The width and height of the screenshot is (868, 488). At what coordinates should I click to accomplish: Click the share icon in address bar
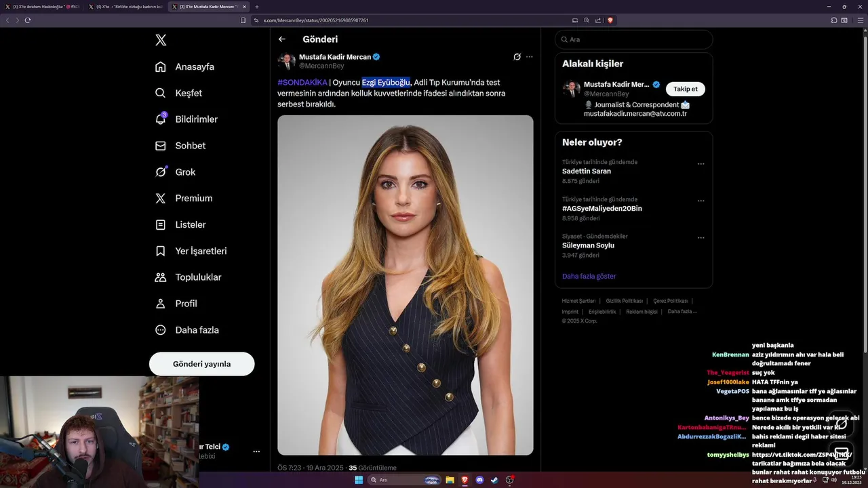(598, 20)
